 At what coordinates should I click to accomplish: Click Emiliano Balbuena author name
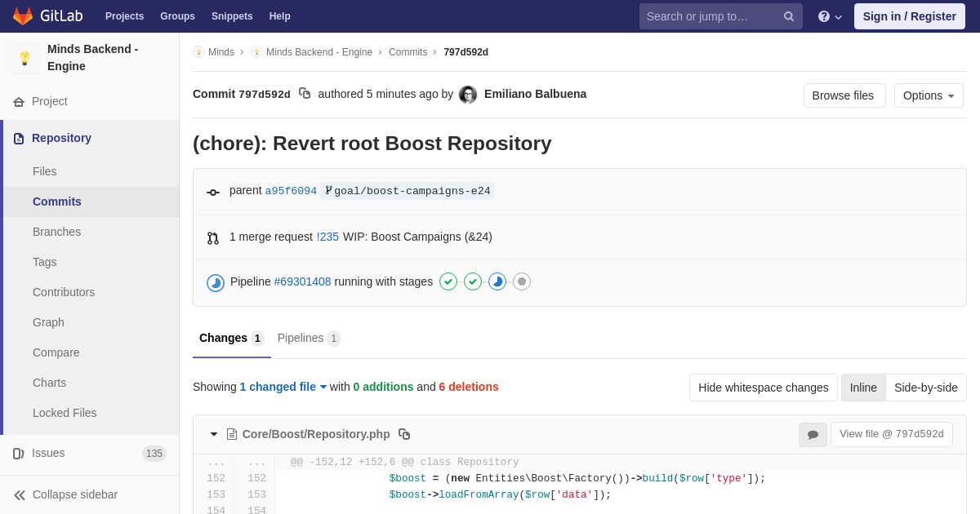[x=535, y=94]
